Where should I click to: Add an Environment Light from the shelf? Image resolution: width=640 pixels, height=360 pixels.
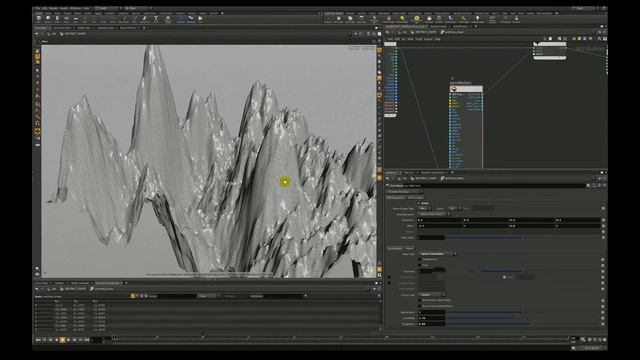417,19
